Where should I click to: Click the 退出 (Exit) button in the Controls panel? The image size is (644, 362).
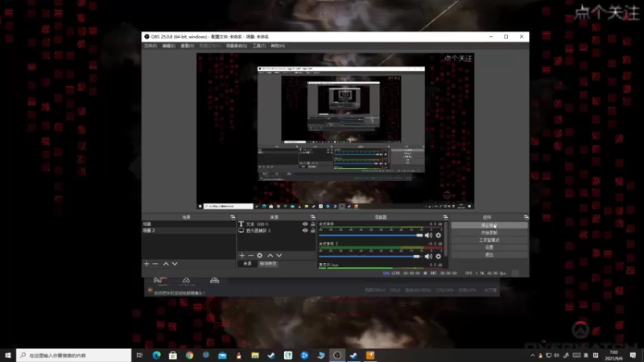point(489,255)
